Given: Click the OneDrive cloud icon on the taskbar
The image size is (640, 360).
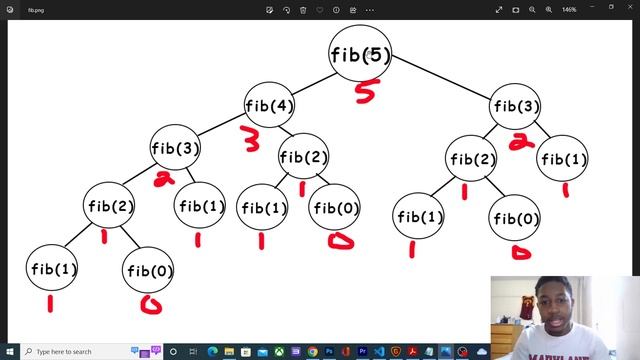Looking at the screenshot, I should coord(482,351).
